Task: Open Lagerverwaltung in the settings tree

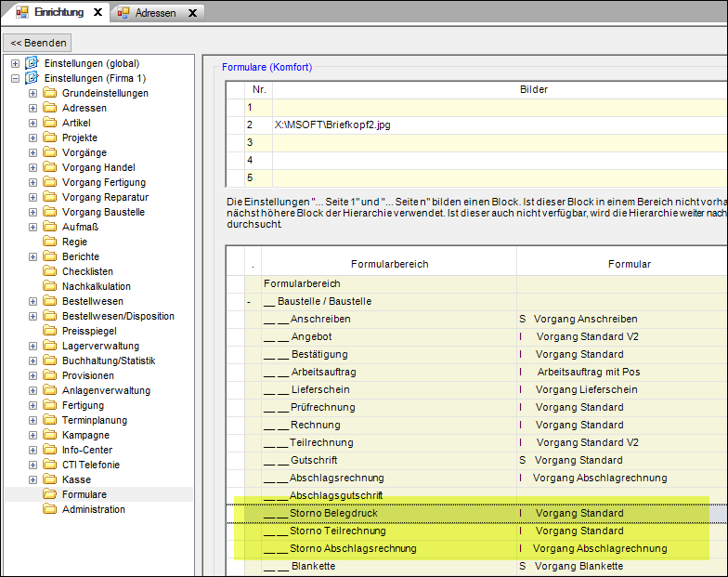Action: [100, 346]
